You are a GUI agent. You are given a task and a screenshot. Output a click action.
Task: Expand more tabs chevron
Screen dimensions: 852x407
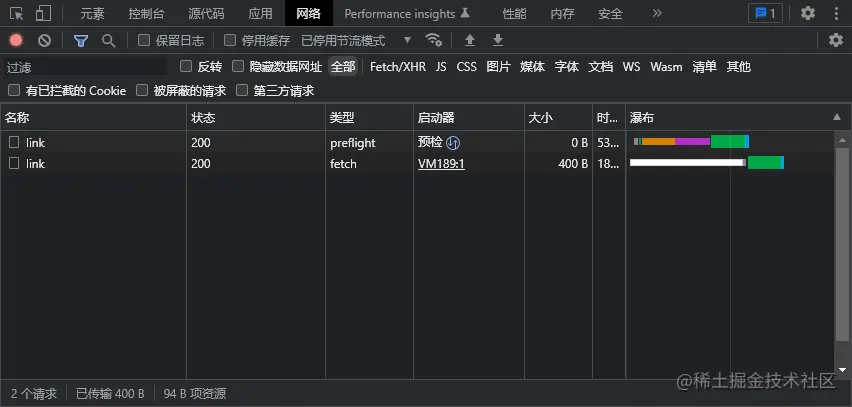click(657, 13)
